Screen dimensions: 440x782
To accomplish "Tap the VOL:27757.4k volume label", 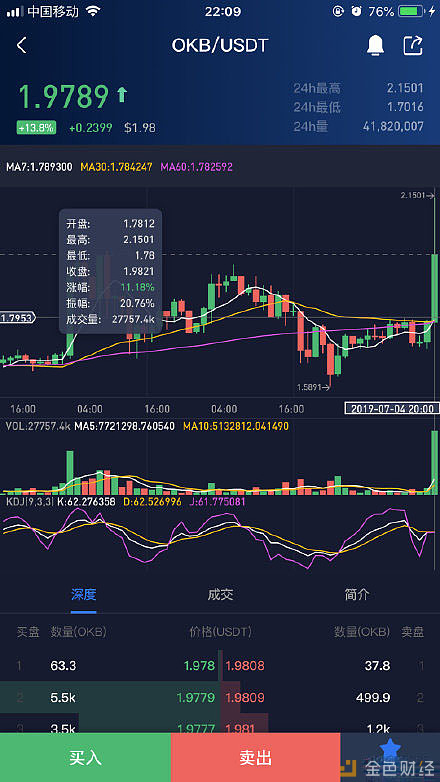I will pyautogui.click(x=37, y=426).
